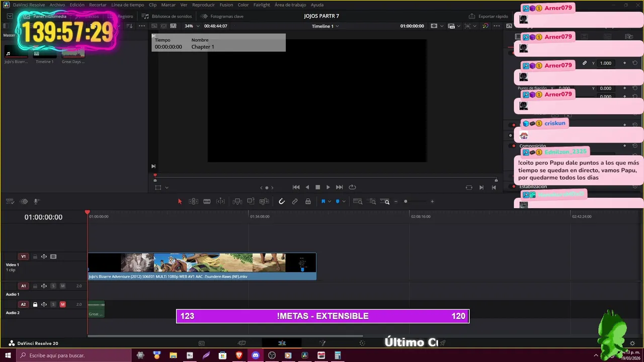Select Timeline 1 in media pool
644x362 pixels.
44,54
